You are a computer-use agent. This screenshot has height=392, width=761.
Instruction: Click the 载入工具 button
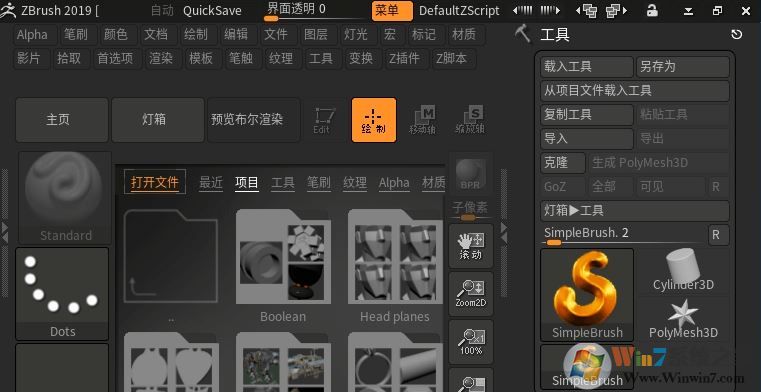click(x=587, y=67)
